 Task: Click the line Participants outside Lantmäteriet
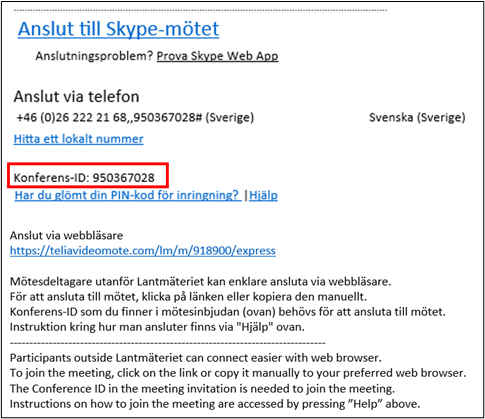coord(195,358)
